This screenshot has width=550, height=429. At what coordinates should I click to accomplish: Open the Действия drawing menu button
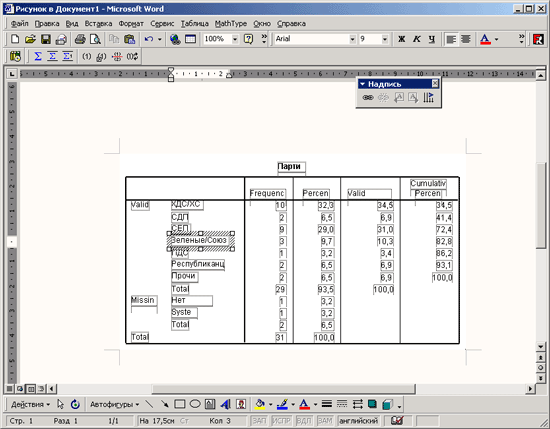(30, 404)
